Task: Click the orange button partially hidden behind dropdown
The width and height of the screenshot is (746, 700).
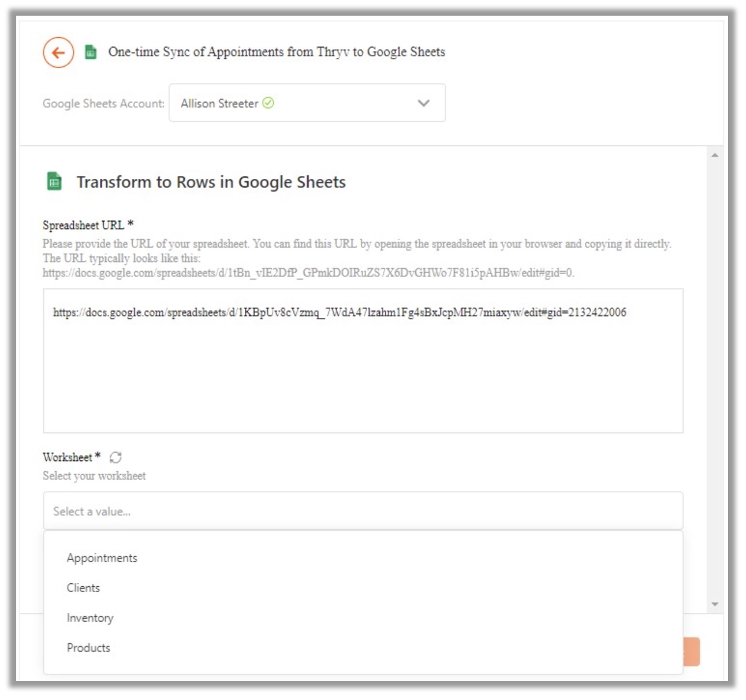Action: (691, 652)
